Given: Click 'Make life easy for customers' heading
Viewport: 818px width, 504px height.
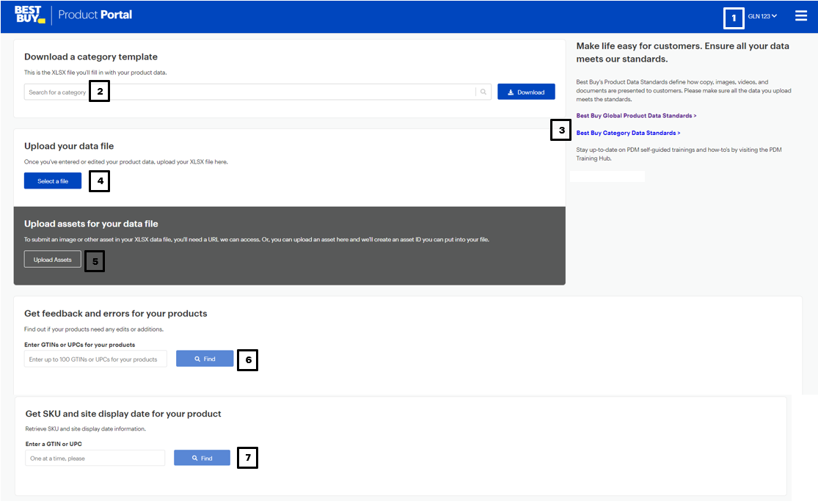Looking at the screenshot, I should coord(682,52).
